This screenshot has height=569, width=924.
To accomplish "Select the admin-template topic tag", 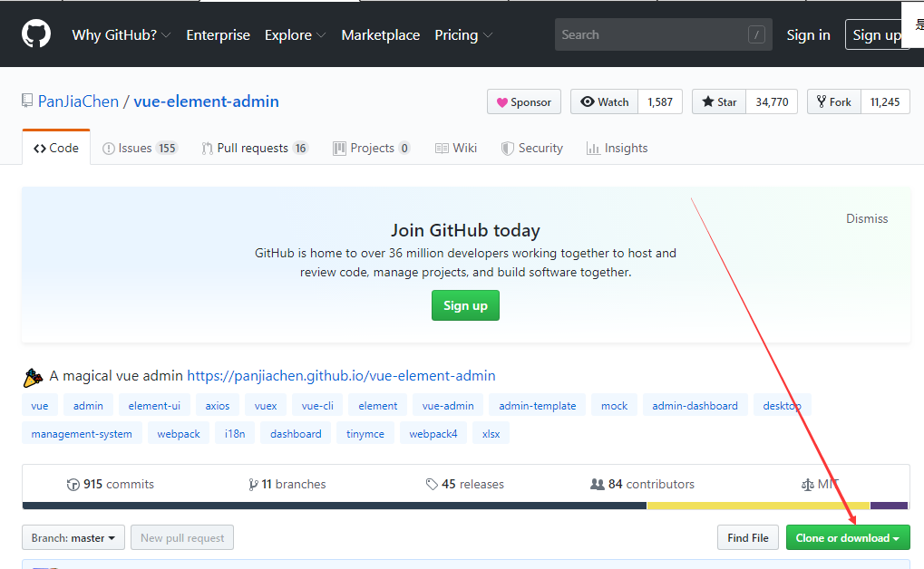I will pos(538,406).
